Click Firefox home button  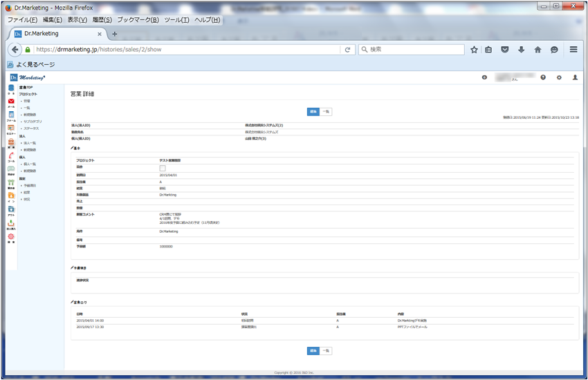point(538,50)
